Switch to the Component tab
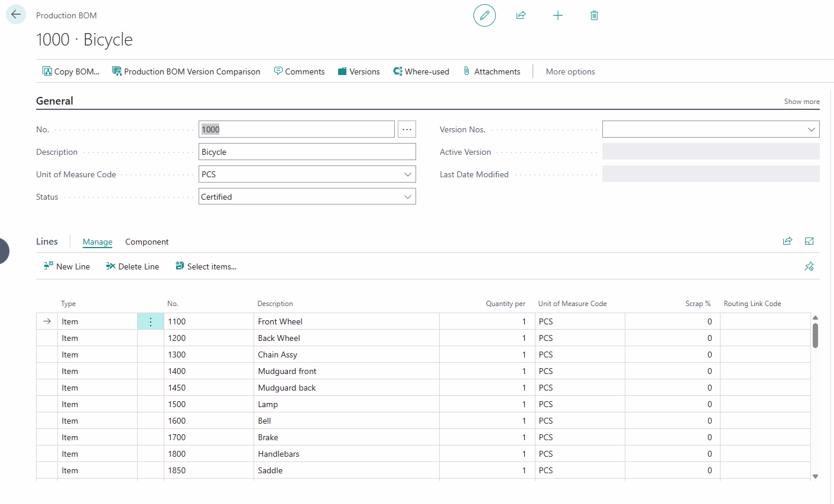Screen dimensions: 834x504 point(147,242)
